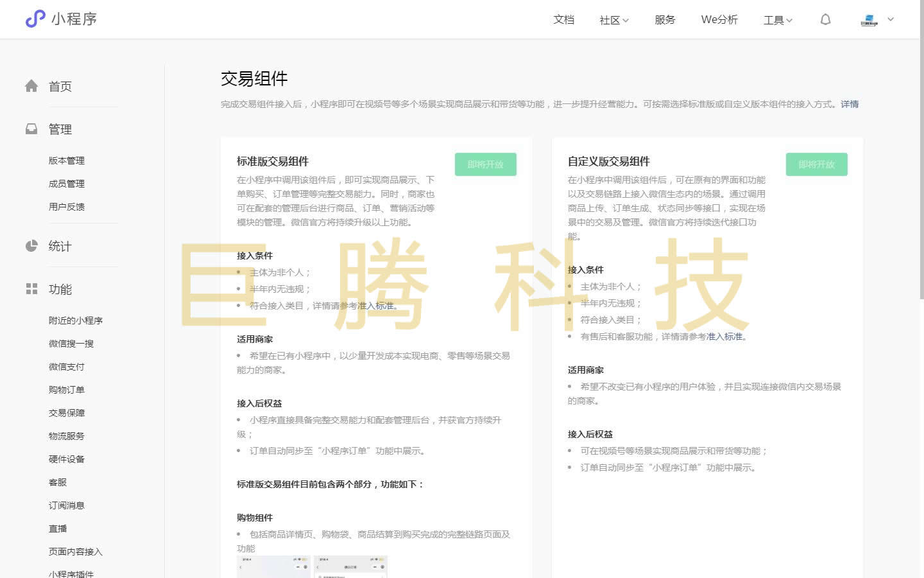924x578 pixels.
Task: Go to 文档 in top navigation
Action: pos(563,20)
